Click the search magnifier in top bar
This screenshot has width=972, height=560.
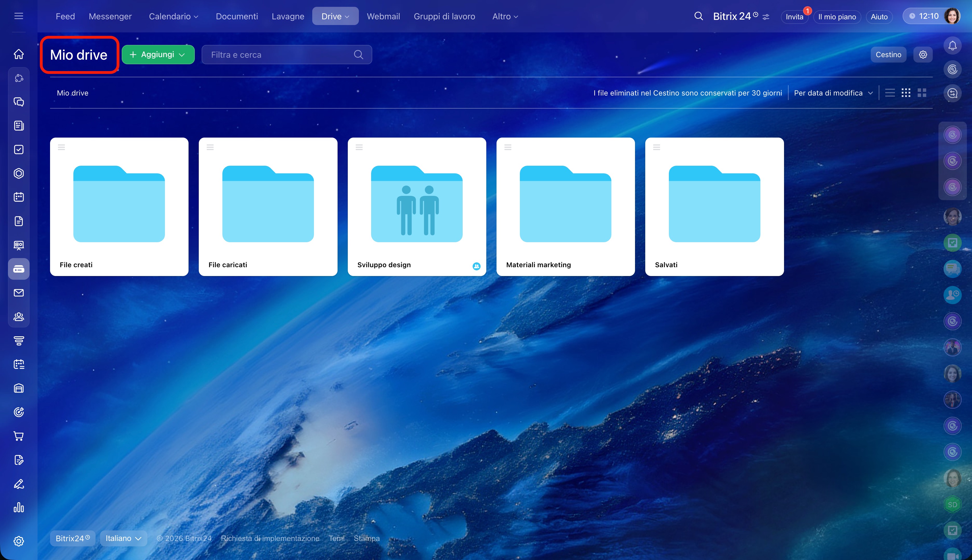(x=698, y=16)
